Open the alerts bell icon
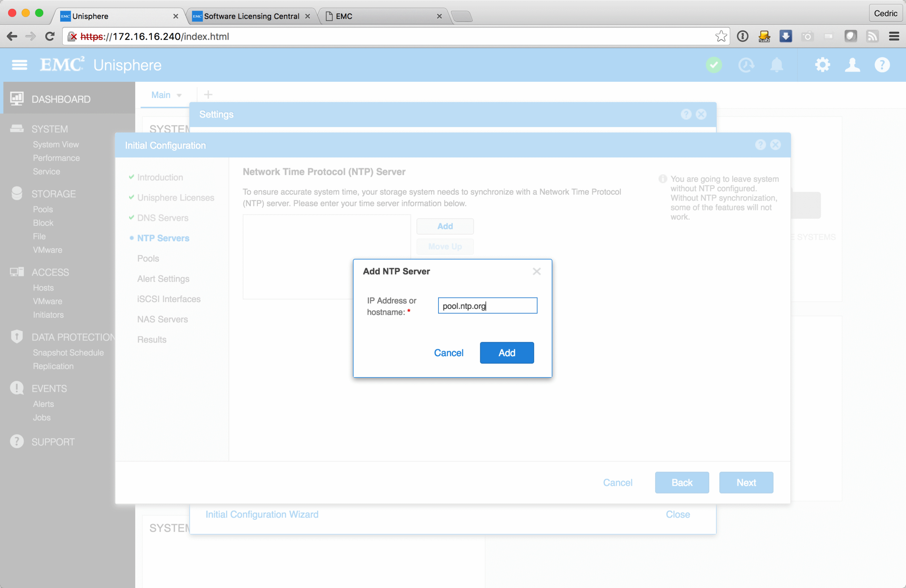The image size is (906, 588). tap(776, 65)
